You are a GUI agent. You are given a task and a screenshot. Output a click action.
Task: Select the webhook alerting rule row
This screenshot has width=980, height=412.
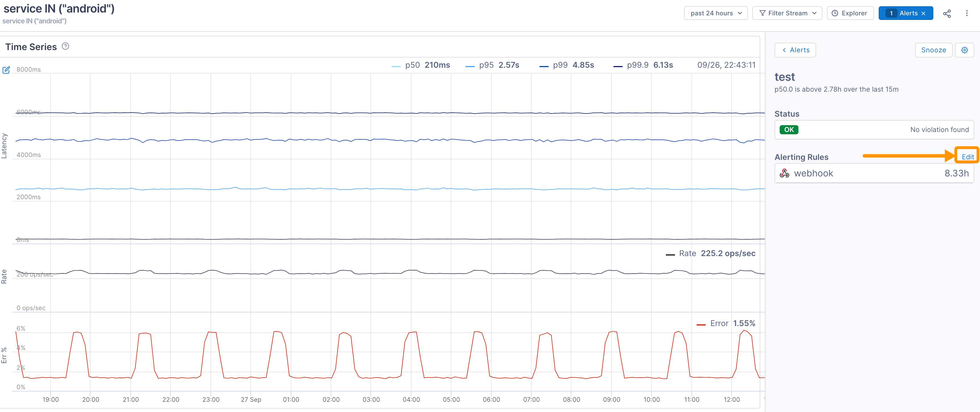pyautogui.click(x=874, y=174)
